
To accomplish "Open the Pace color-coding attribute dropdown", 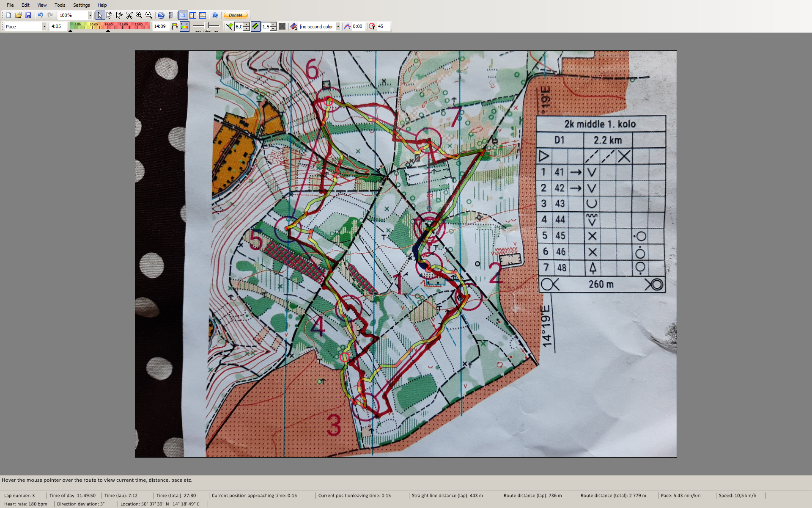I will pyautogui.click(x=44, y=26).
